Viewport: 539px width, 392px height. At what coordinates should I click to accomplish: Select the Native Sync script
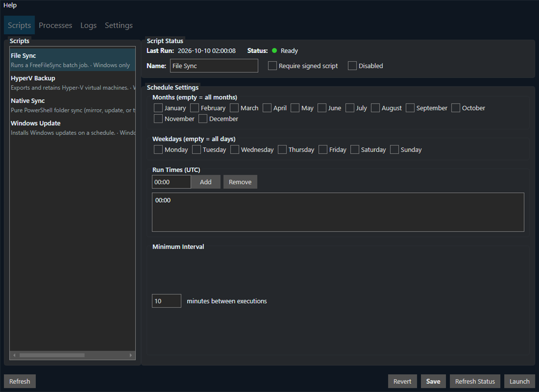[73, 105]
